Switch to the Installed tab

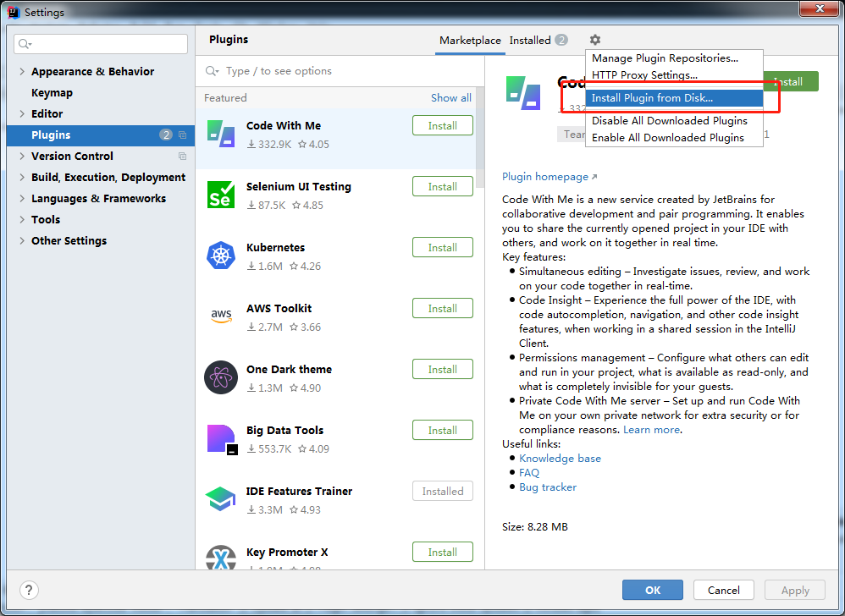[538, 41]
